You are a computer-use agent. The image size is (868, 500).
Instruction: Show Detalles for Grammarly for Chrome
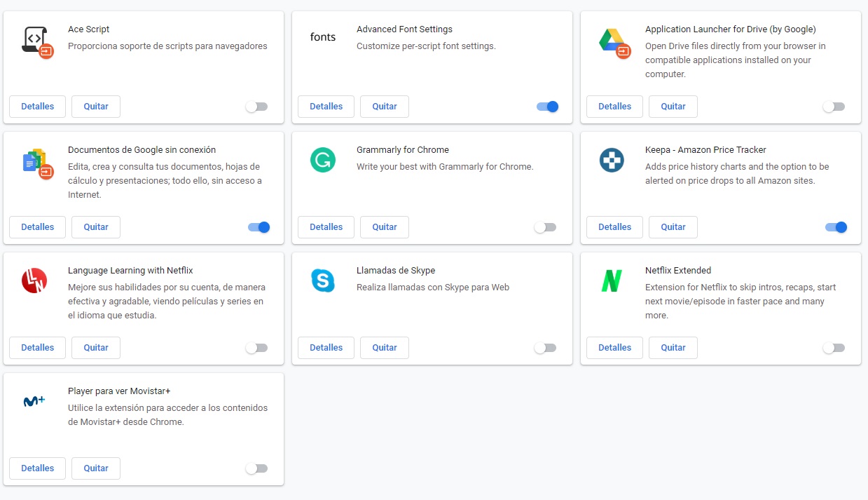[x=326, y=227]
